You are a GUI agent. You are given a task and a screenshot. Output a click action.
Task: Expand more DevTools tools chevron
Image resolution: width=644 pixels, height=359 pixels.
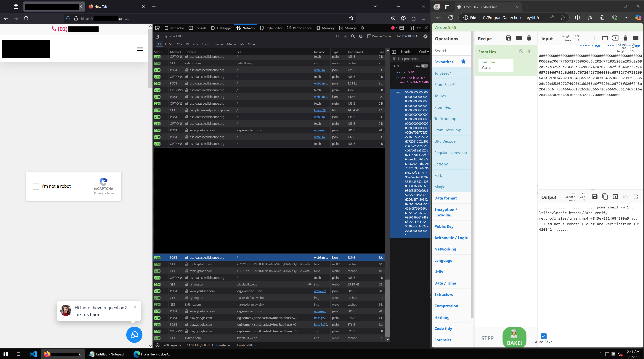tap(362, 28)
